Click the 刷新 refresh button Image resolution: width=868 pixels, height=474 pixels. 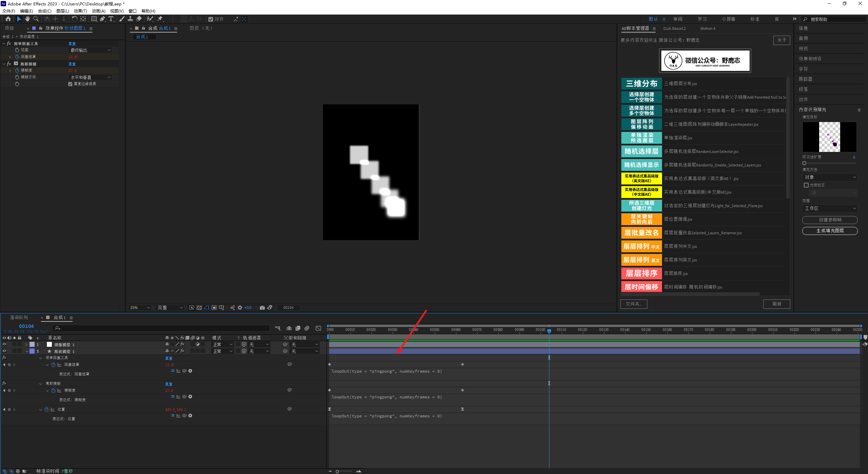[776, 304]
